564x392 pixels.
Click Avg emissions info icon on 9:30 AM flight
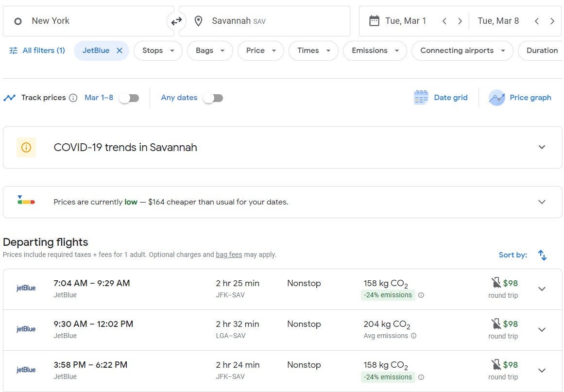413,336
